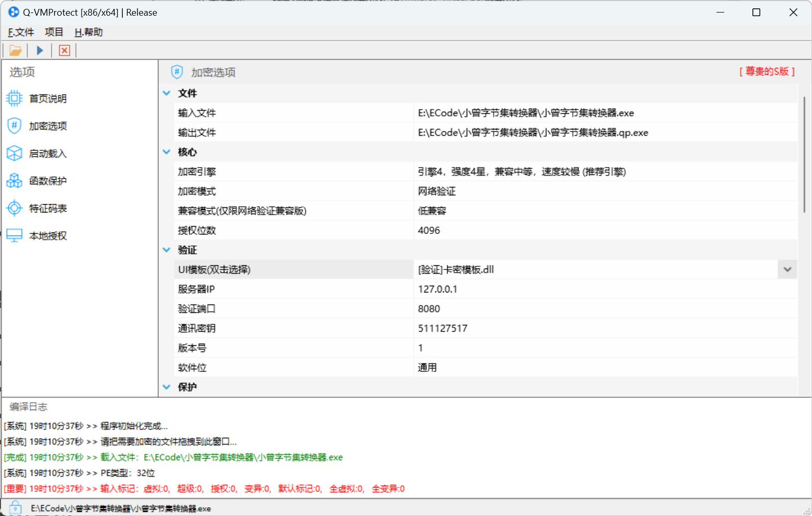The height and width of the screenshot is (516, 812).
Task: Click the red X cancel toolbar icon
Action: click(x=64, y=50)
